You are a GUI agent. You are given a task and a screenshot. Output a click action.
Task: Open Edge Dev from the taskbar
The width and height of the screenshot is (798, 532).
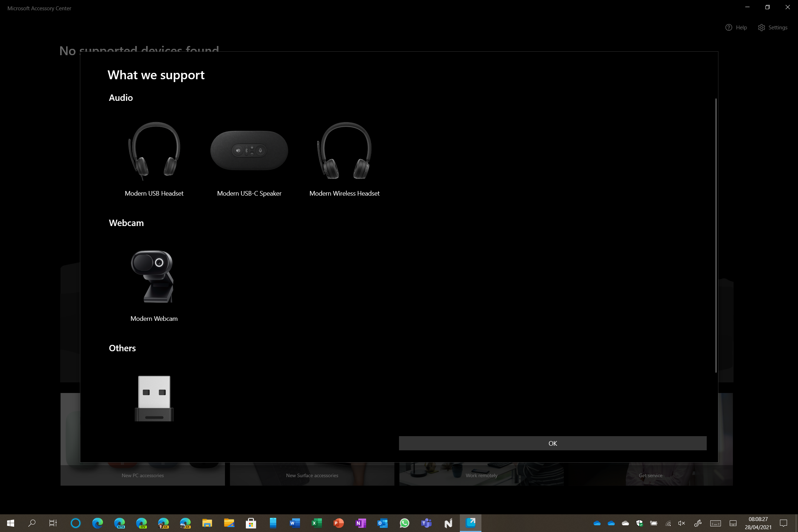click(141, 523)
